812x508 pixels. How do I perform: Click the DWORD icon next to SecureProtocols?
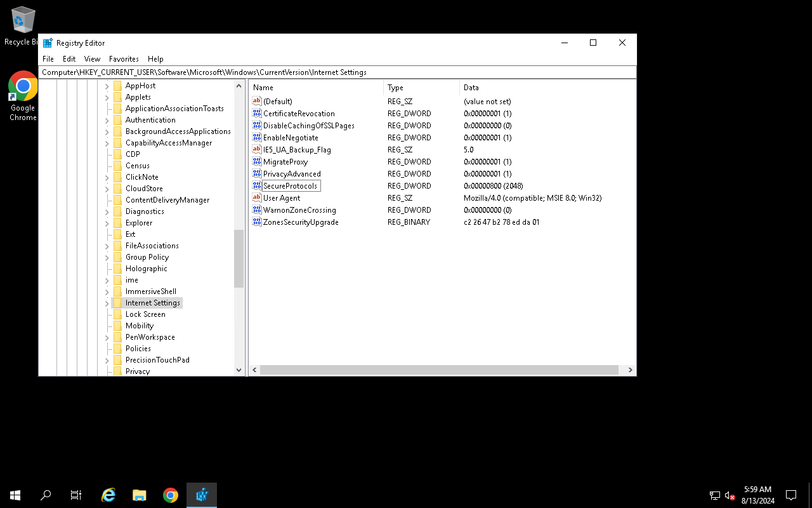pyautogui.click(x=257, y=185)
